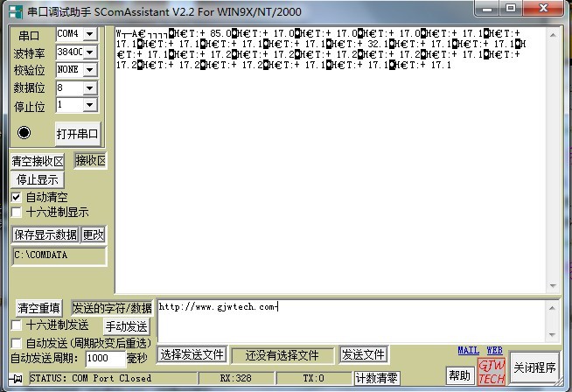The width and height of the screenshot is (572, 392).
Task: Click the 手动发送 button
Action: [x=126, y=326]
